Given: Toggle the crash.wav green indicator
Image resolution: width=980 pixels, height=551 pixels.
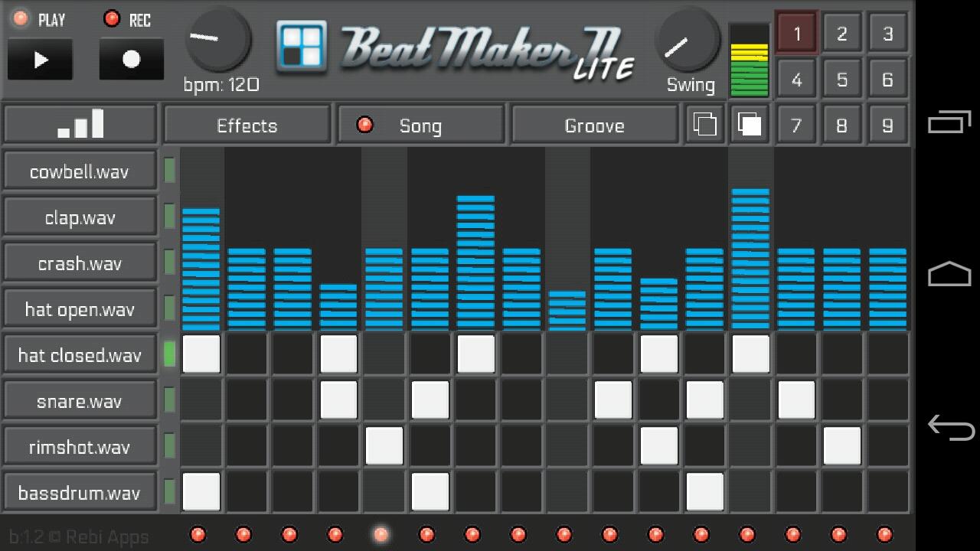Looking at the screenshot, I should 169,262.
